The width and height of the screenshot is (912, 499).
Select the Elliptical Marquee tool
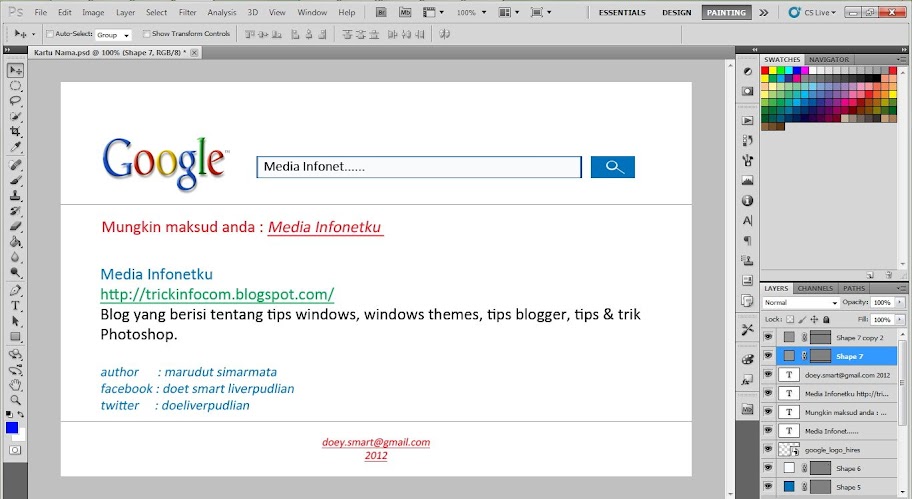pyautogui.click(x=15, y=86)
